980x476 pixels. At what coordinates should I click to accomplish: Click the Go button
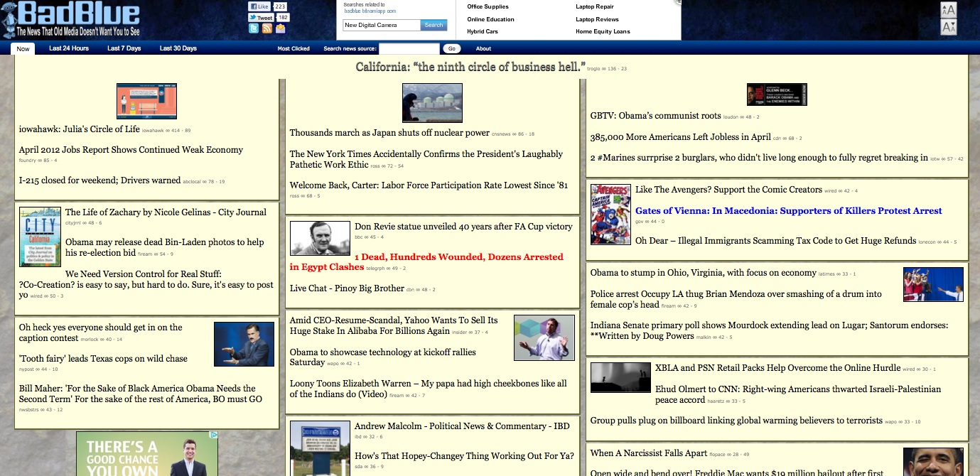[452, 49]
